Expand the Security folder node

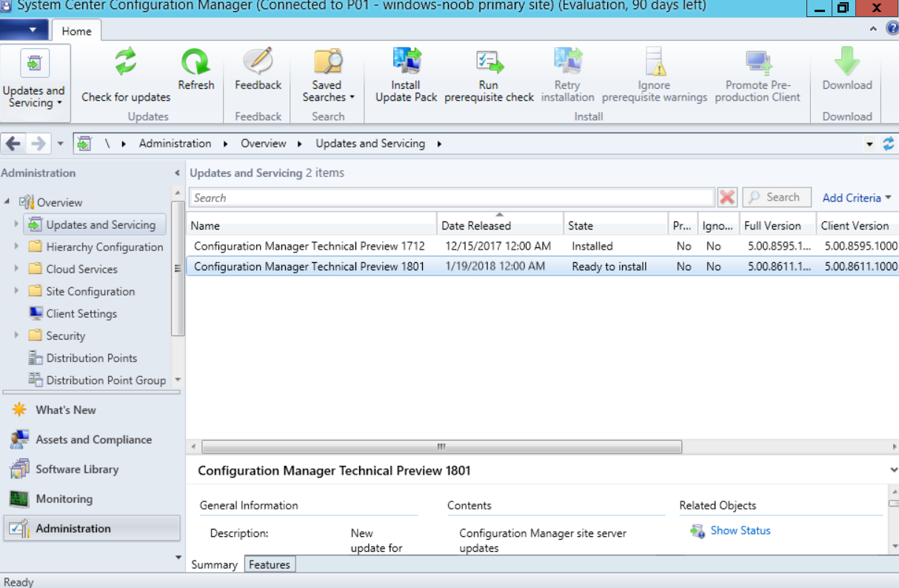(17, 335)
